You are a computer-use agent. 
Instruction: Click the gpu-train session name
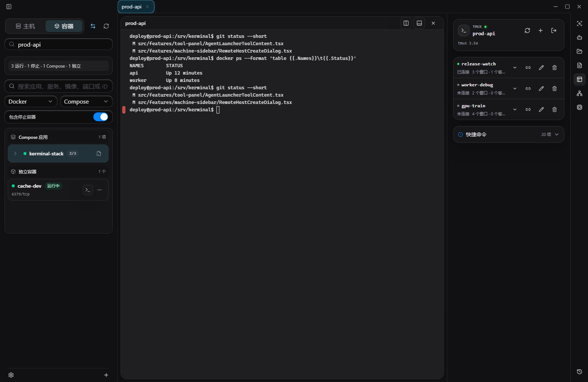click(x=473, y=106)
